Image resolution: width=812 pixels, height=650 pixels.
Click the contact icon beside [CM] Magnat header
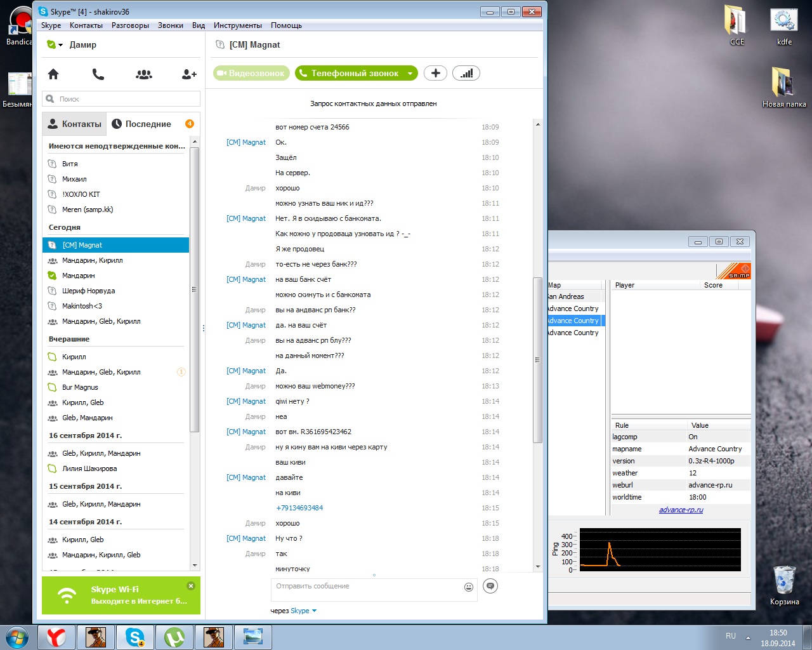(220, 44)
